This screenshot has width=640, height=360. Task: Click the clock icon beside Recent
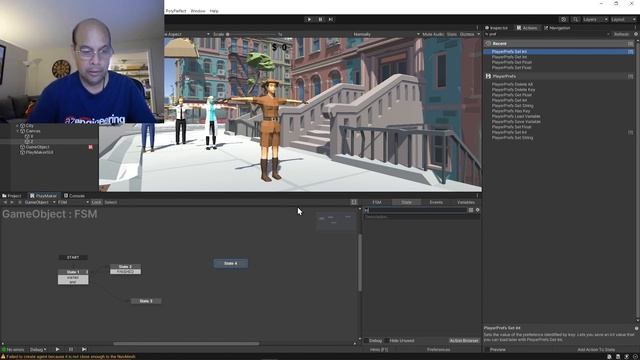coord(488,43)
